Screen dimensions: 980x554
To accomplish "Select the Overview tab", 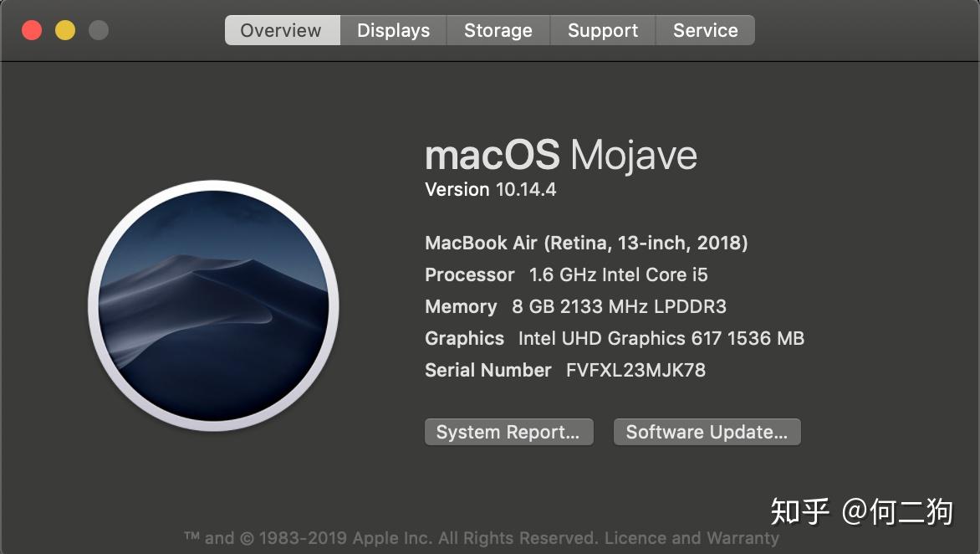I will click(x=283, y=30).
